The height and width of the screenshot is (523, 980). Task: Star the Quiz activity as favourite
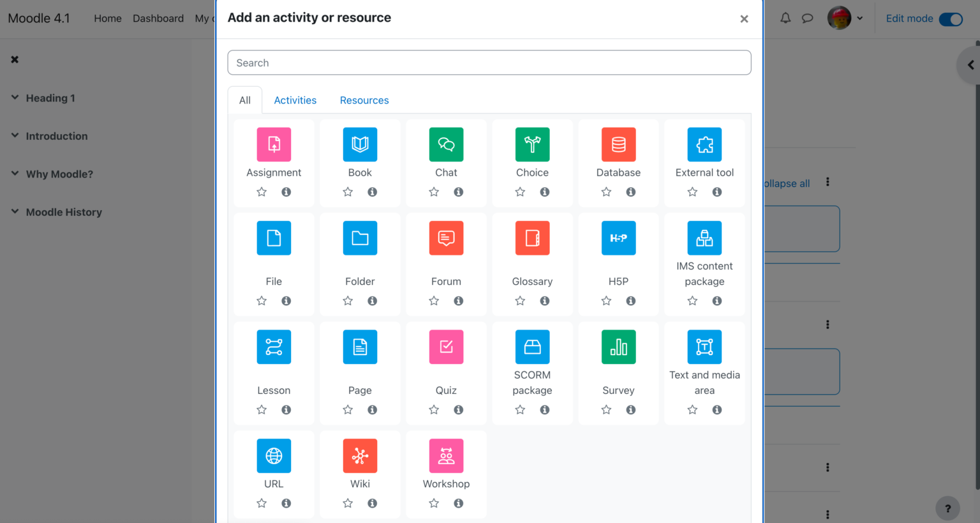(434, 409)
